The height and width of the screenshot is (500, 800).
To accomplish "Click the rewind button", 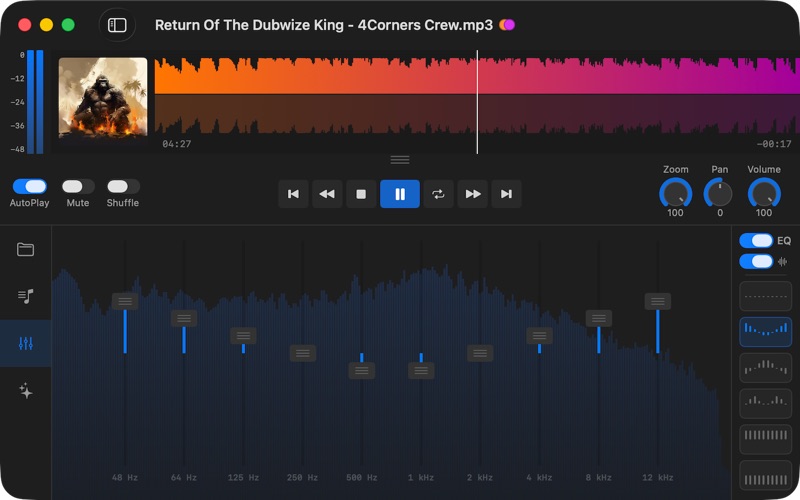I will click(x=327, y=194).
